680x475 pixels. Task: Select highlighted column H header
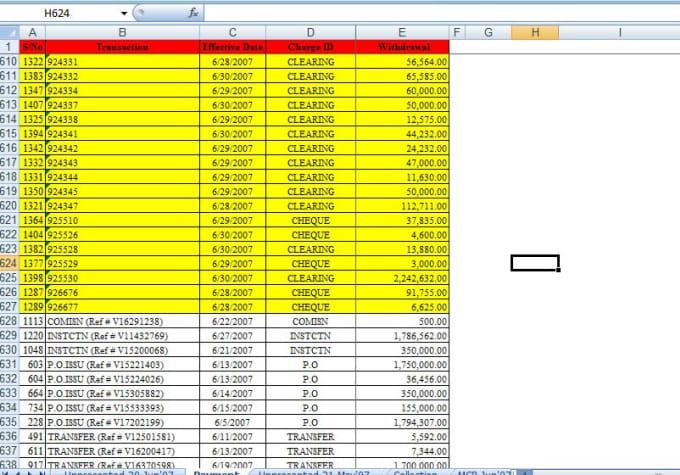[x=535, y=33]
